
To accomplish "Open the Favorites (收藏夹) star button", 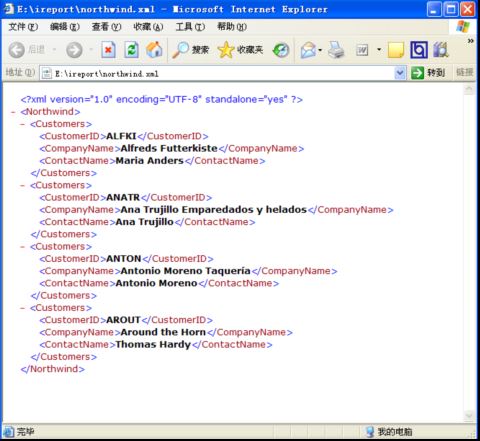I will tap(240, 50).
